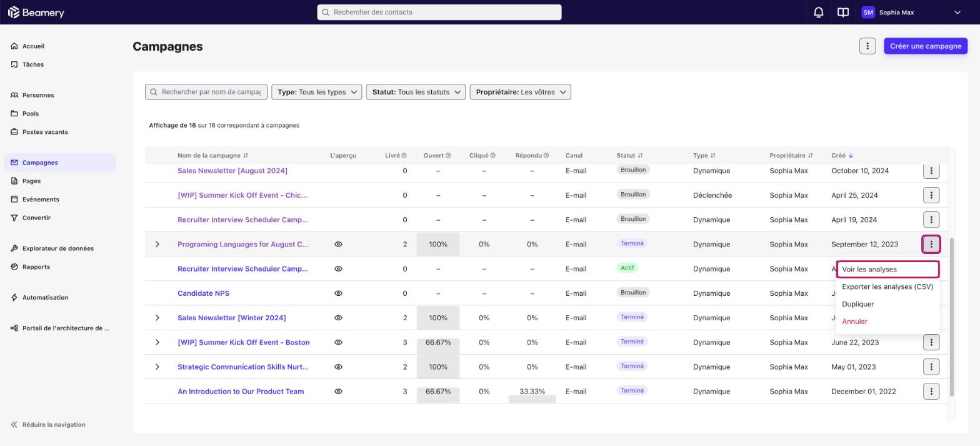Show info tooltip for the Répondu column
980x446 pixels.
point(546,156)
